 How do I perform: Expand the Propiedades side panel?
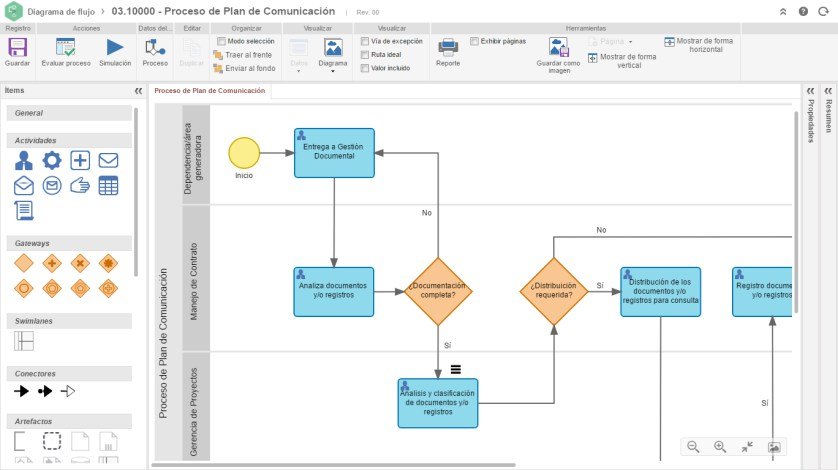(x=811, y=91)
